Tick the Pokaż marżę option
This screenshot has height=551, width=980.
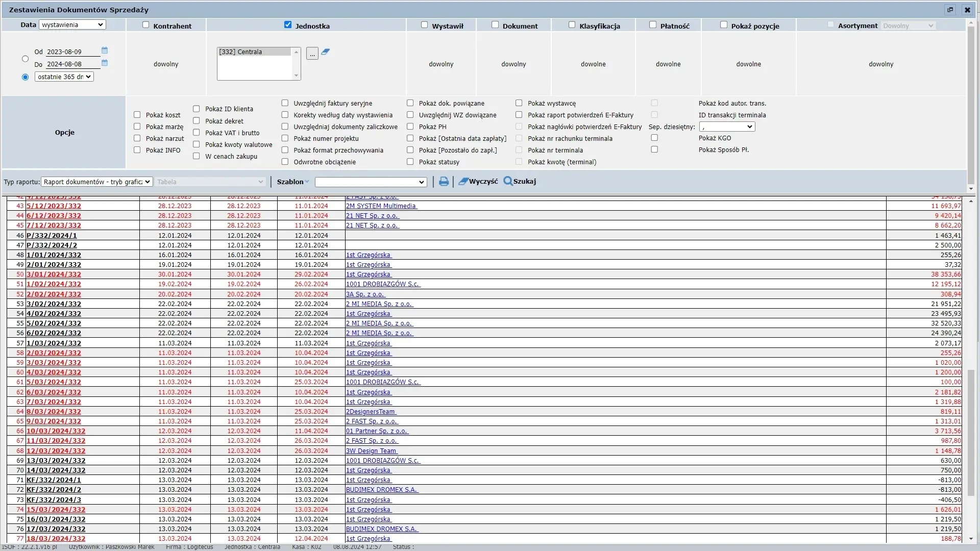(137, 127)
